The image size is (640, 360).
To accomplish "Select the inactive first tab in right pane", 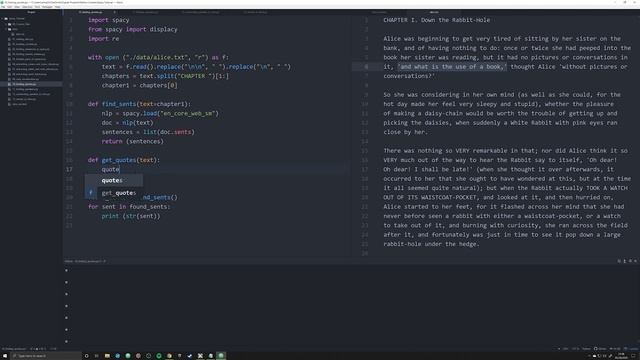I will pyautogui.click(x=379, y=12).
